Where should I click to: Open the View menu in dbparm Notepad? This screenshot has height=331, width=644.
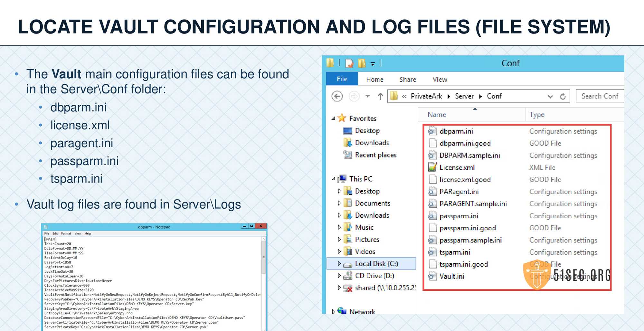pyautogui.click(x=78, y=233)
